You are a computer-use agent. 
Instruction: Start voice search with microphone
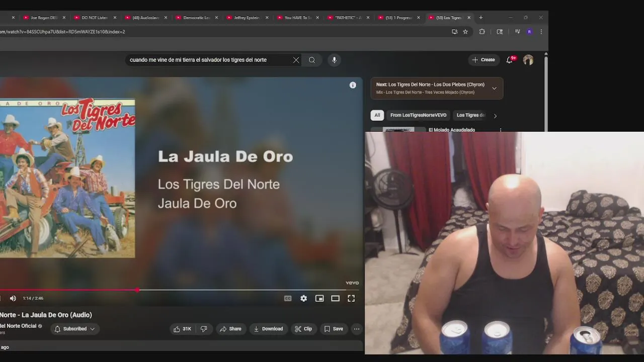(334, 60)
